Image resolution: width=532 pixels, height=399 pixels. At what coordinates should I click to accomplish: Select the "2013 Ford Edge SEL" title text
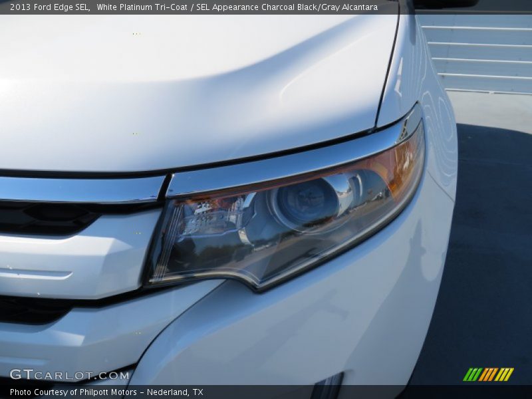coord(50,7)
